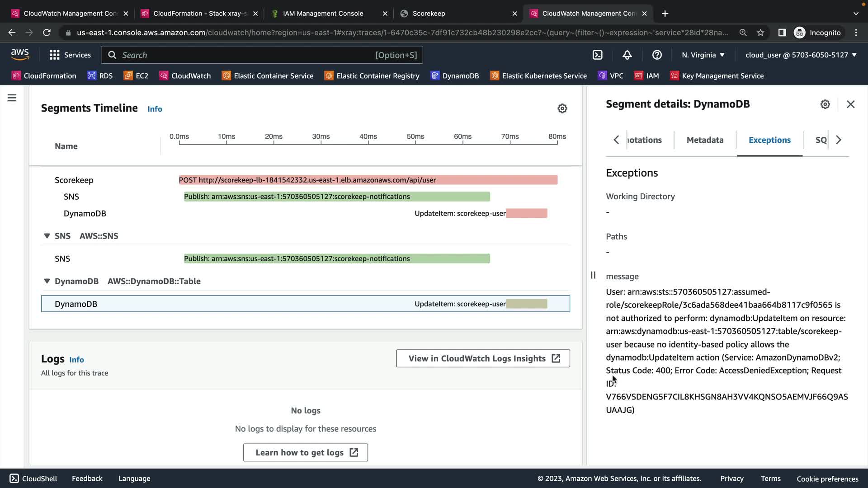Bookmark this page with the star icon
This screenshot has width=868, height=488.
[760, 33]
